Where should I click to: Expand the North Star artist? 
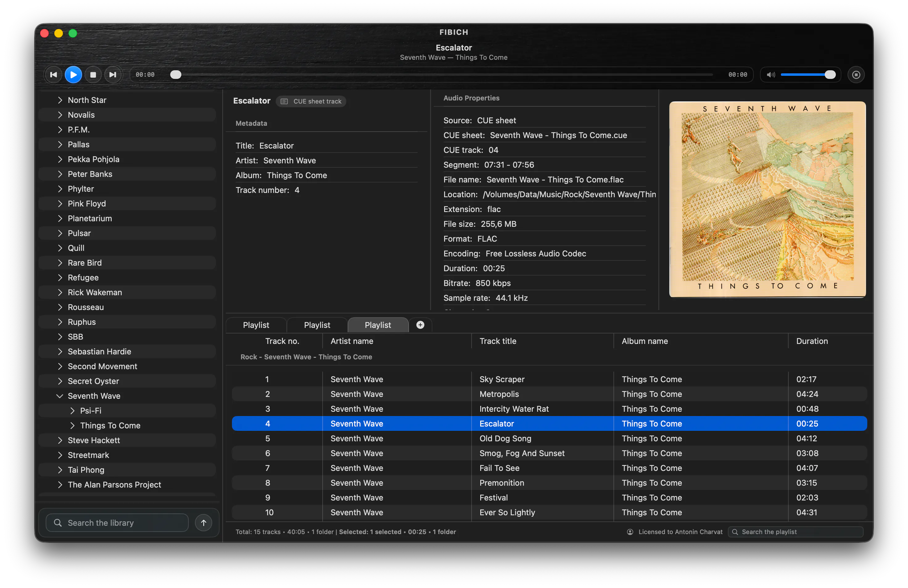point(60,100)
